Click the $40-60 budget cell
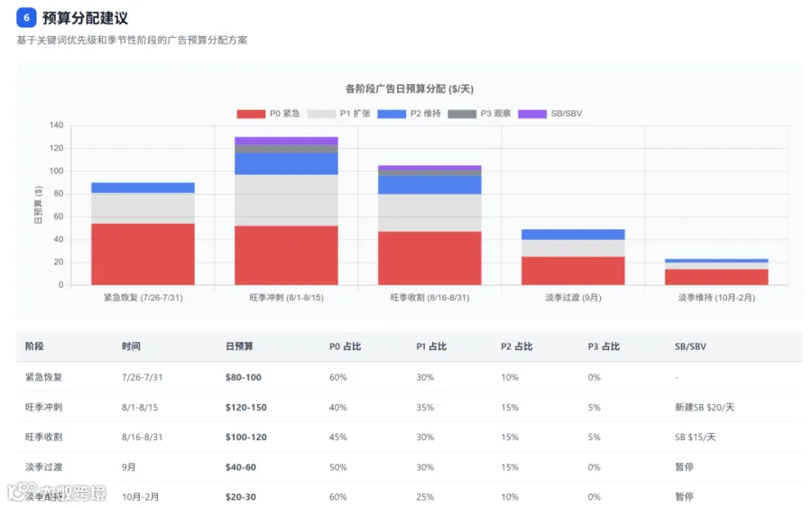 coord(240,467)
